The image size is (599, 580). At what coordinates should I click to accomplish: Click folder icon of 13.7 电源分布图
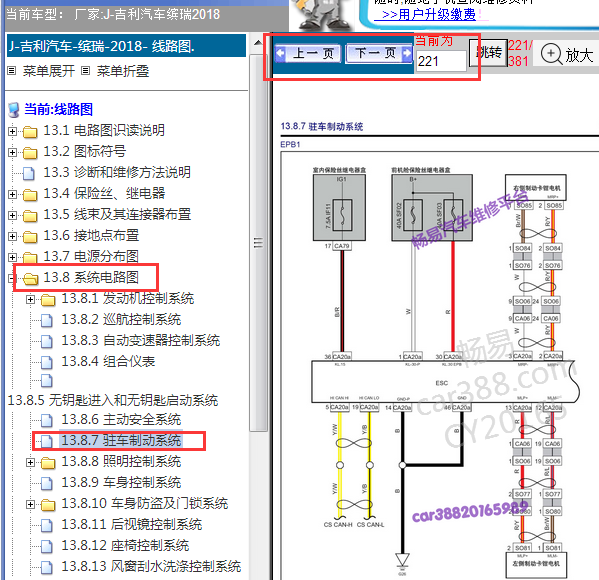[x=30, y=257]
